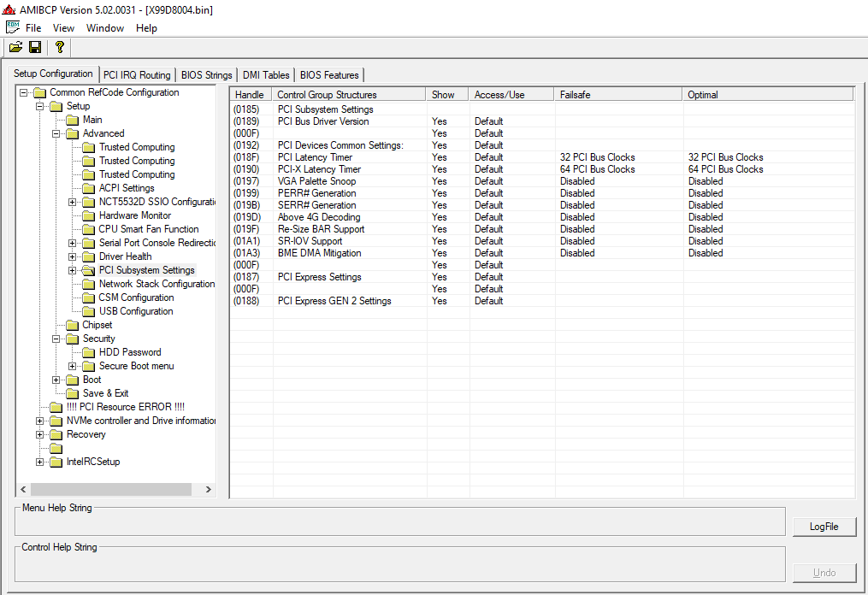Open the File menu
Screen dimensions: 868x595
33,28
